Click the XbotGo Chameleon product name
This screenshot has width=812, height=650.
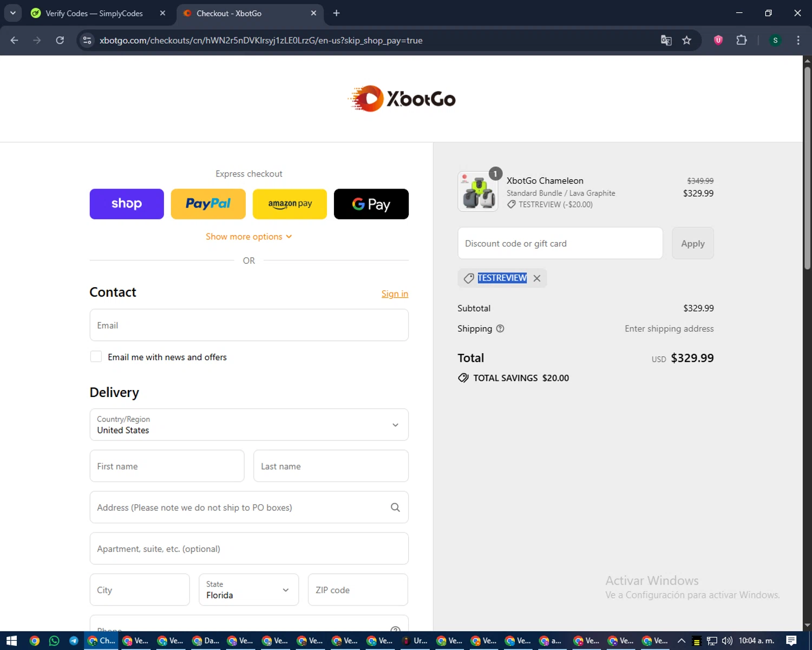[x=545, y=181]
